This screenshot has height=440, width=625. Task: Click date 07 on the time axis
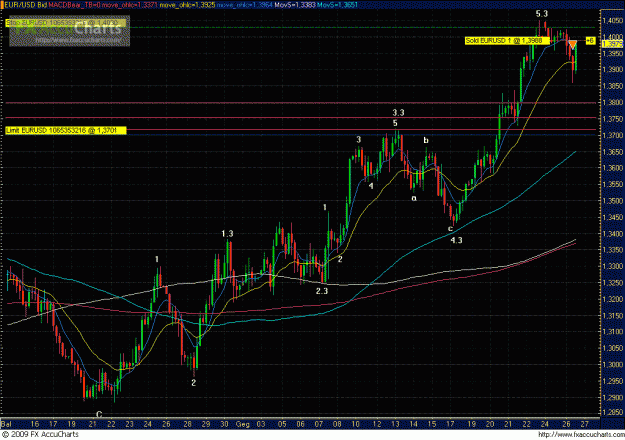(318, 424)
